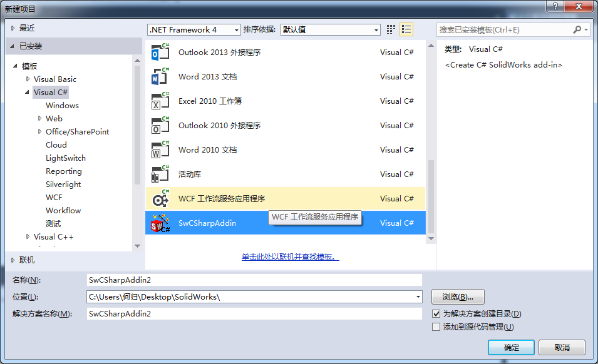The width and height of the screenshot is (598, 364).
Task: Click the Outlook 2013 add-in template icon
Action: (160, 52)
